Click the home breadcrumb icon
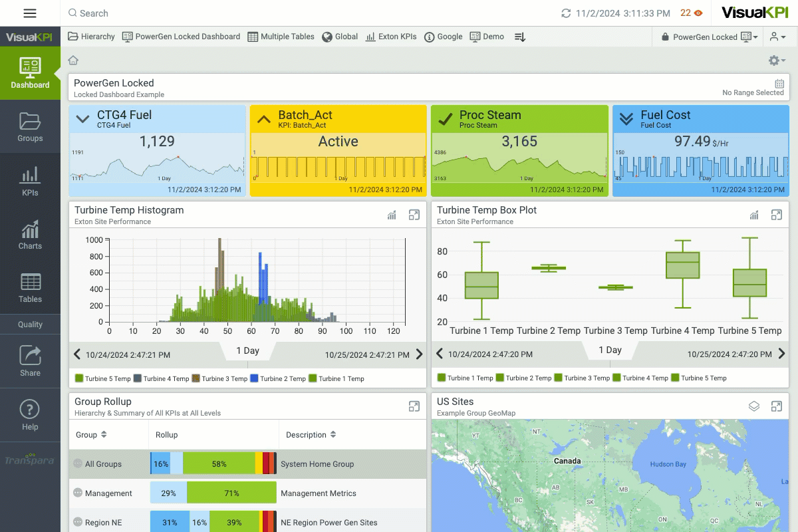The width and height of the screenshot is (798, 532). [x=73, y=61]
